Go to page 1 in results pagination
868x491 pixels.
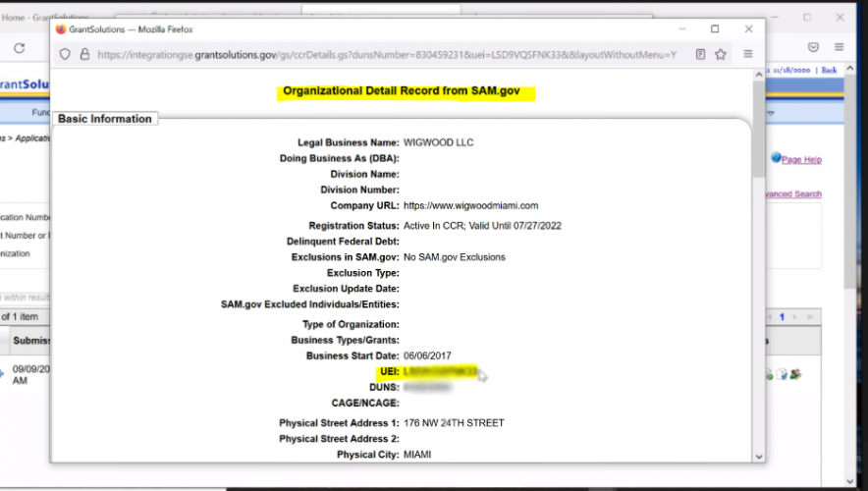tap(782, 318)
